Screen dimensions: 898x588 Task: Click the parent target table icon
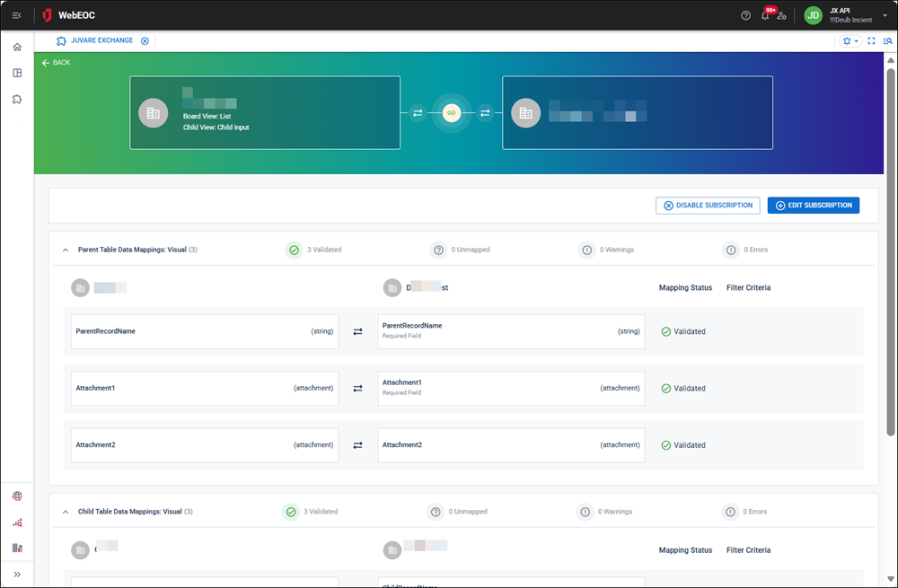(x=392, y=288)
